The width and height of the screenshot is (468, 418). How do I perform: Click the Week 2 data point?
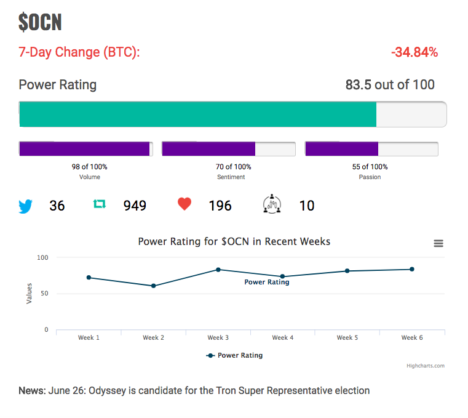coord(153,286)
